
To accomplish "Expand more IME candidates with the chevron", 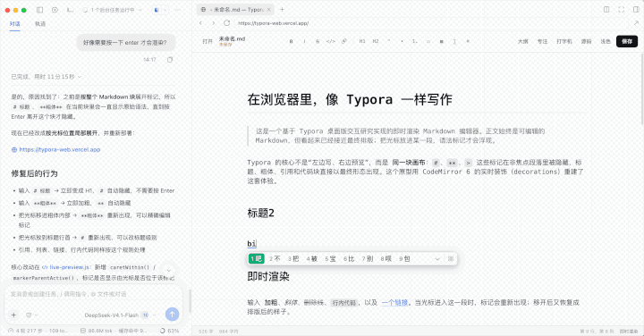I will click(437, 259).
